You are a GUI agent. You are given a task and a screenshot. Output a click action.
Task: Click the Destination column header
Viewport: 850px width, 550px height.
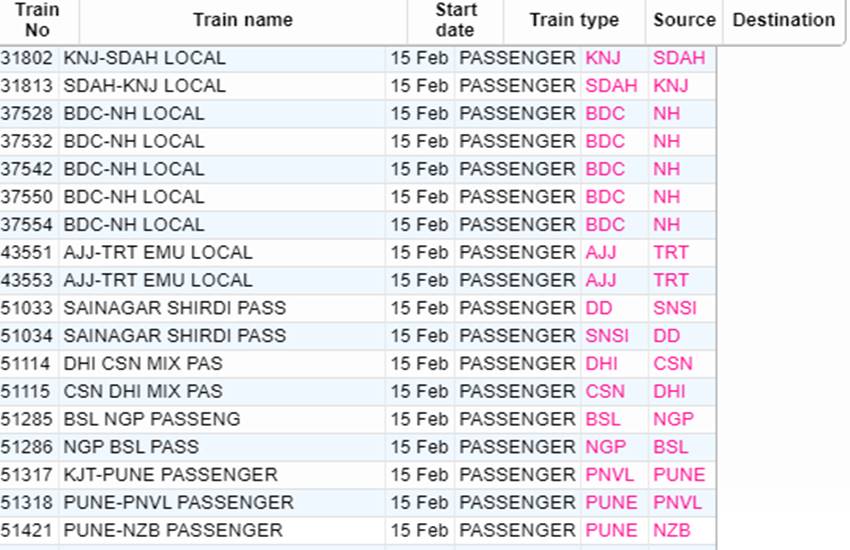coord(783,20)
